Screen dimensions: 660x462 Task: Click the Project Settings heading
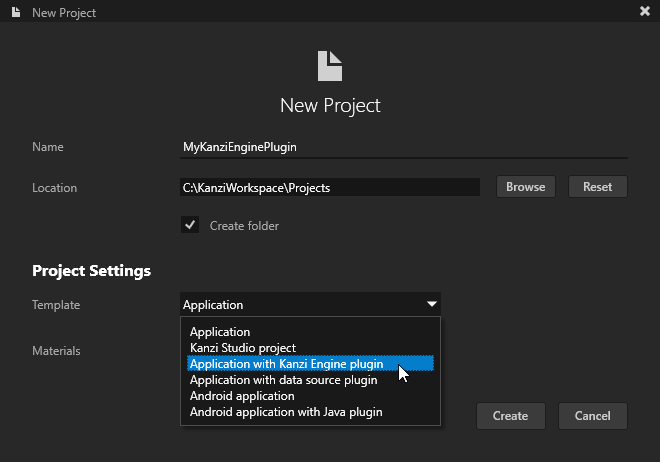[x=91, y=271]
